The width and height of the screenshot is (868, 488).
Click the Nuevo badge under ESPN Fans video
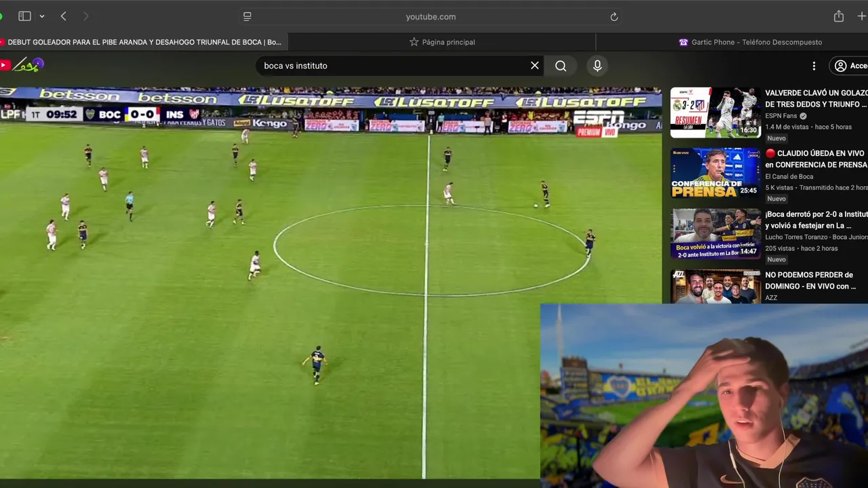(x=776, y=138)
